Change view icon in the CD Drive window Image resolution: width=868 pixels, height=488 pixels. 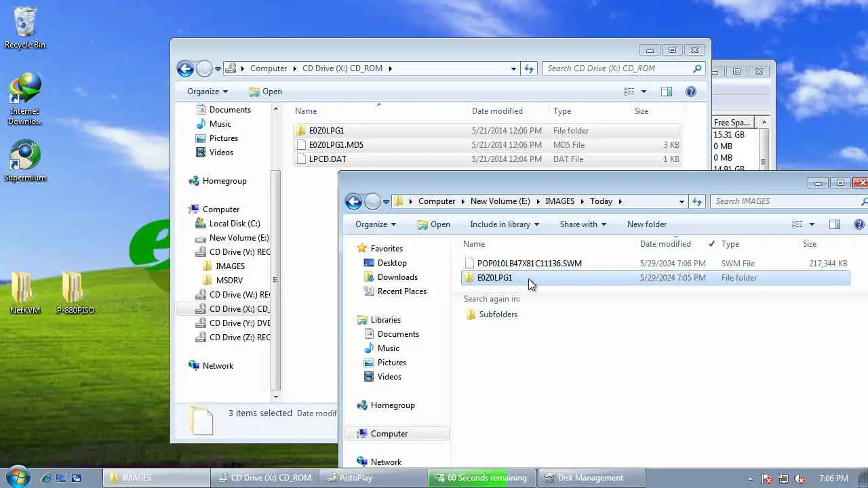(629, 91)
